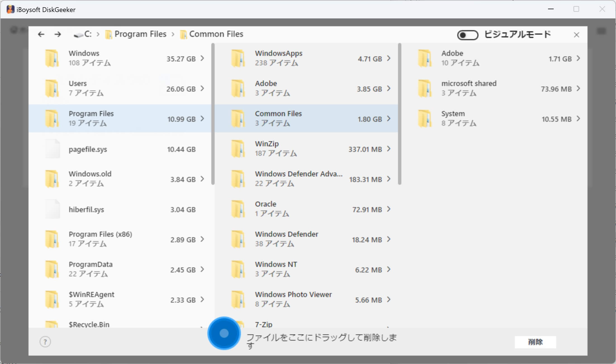616x364 pixels.
Task: Click the blue drag-to-delete circle
Action: click(224, 333)
